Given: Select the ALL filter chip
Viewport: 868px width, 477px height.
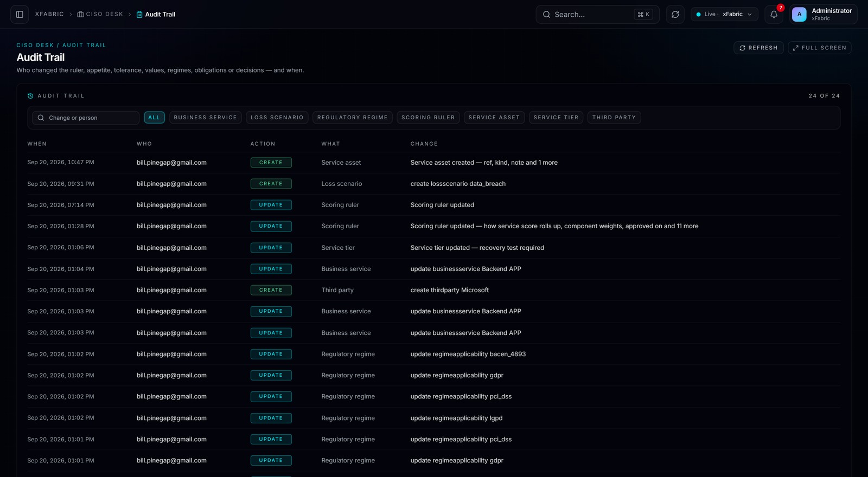Looking at the screenshot, I should (154, 118).
